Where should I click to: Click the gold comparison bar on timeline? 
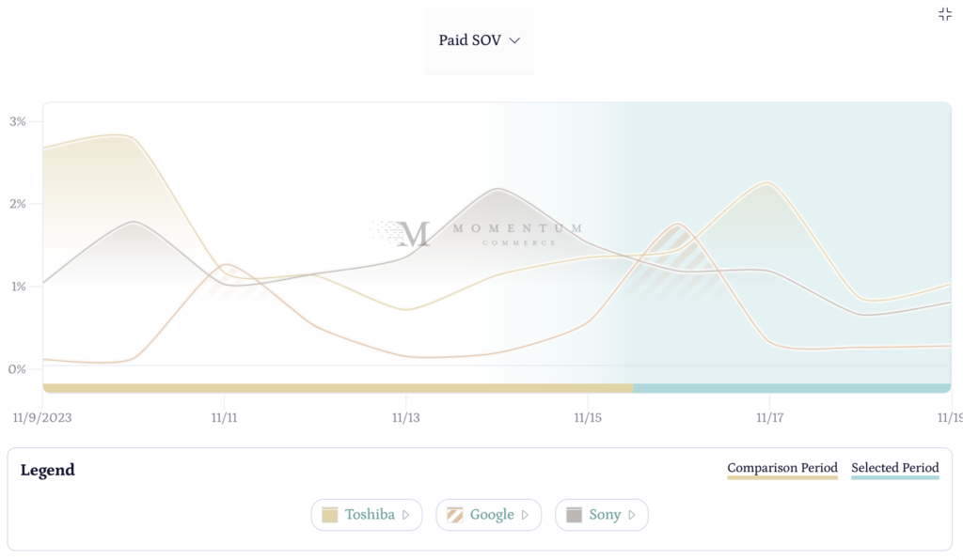click(x=339, y=388)
